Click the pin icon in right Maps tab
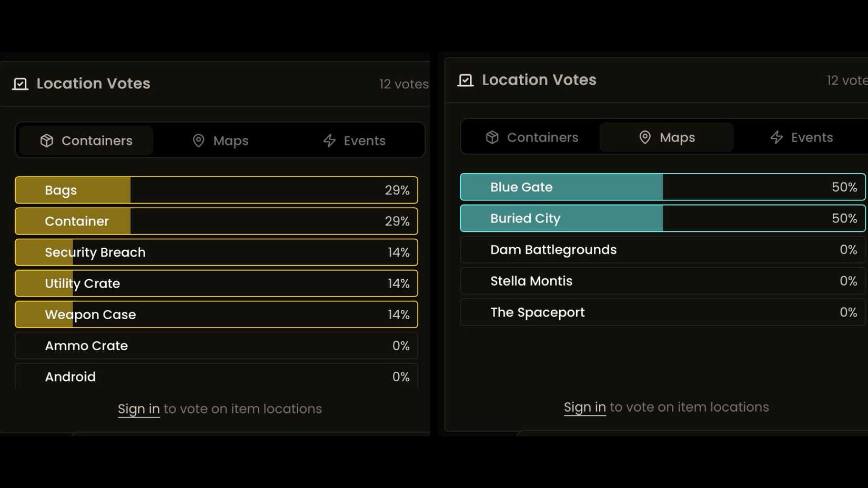Image resolution: width=868 pixels, height=488 pixels. 645,138
